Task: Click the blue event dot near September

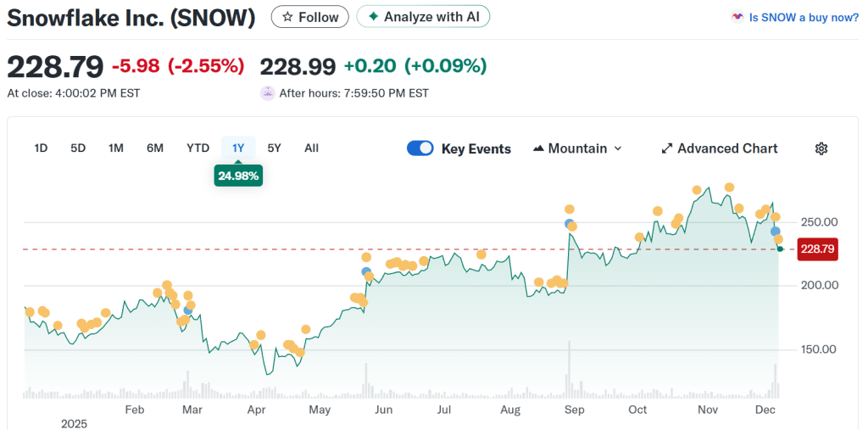Action: 570,224
